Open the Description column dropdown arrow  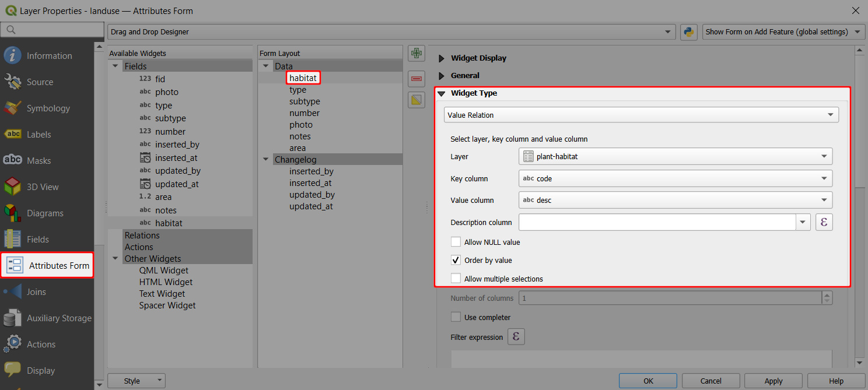coord(803,222)
